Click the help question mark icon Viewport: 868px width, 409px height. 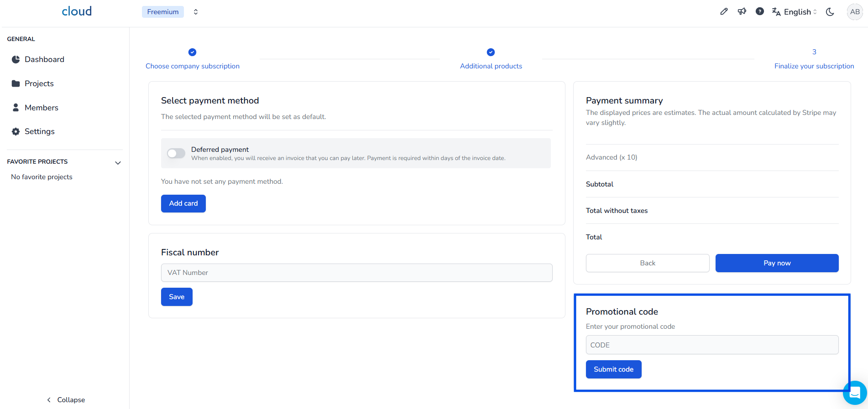click(760, 12)
